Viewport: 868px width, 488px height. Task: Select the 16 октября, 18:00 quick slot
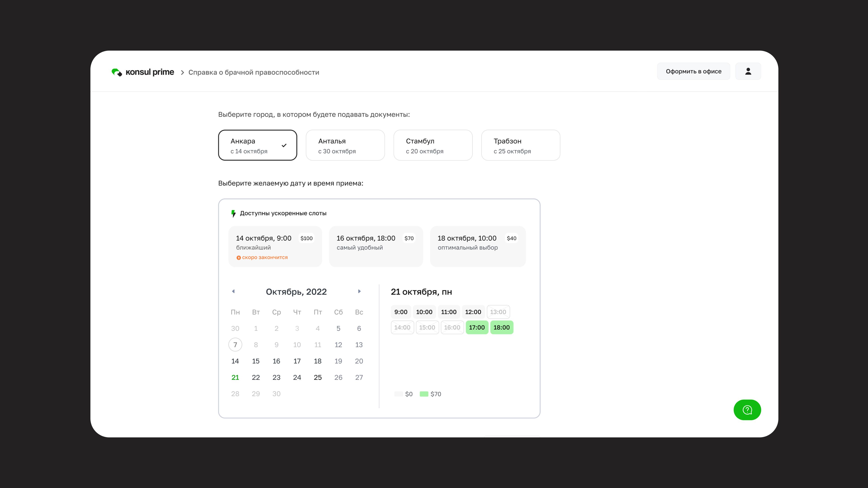coord(376,246)
